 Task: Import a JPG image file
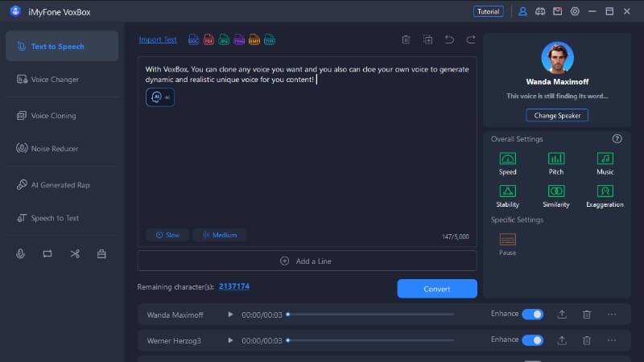224,39
